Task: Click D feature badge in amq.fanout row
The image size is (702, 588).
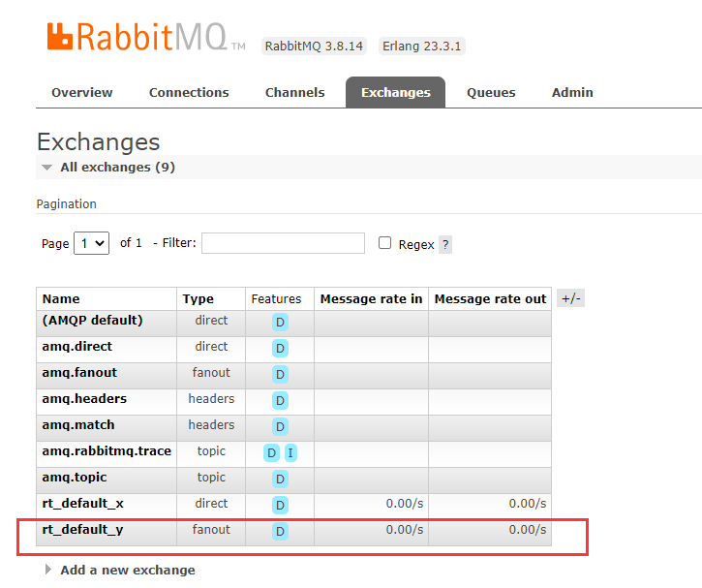Action: point(280,374)
